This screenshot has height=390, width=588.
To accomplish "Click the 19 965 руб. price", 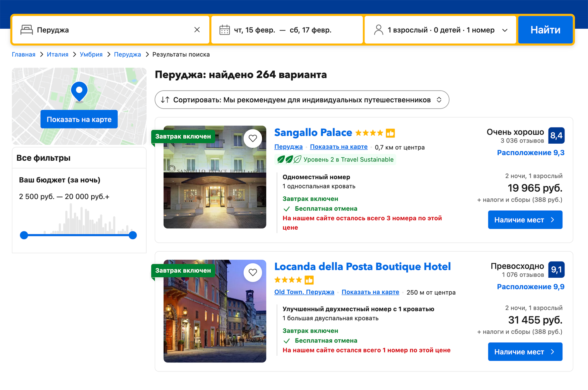I will 535,188.
